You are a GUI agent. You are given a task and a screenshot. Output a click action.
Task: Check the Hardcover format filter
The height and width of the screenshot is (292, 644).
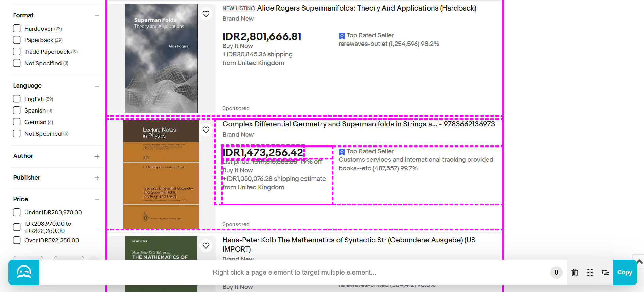point(17,29)
